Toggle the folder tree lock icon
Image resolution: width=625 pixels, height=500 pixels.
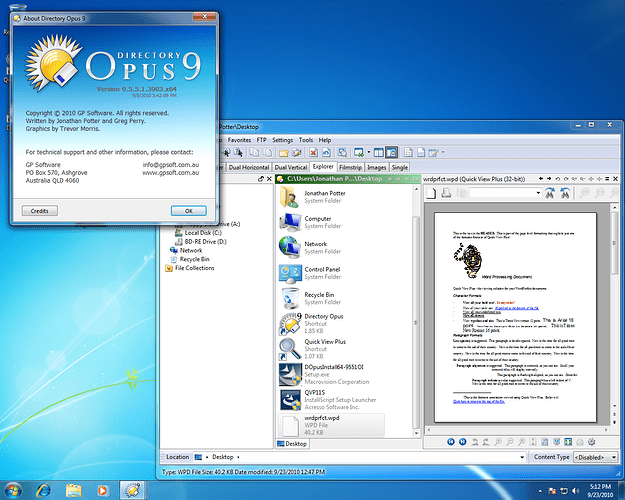click(261, 179)
